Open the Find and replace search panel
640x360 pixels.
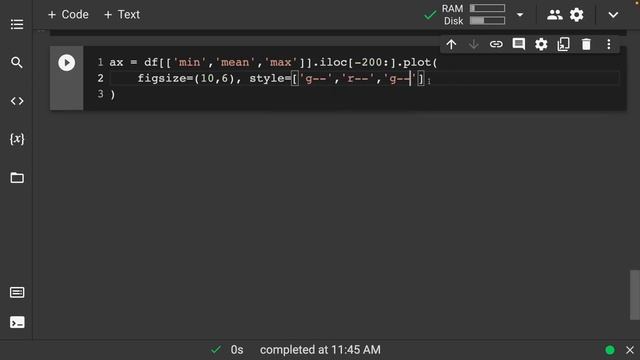coord(17,62)
